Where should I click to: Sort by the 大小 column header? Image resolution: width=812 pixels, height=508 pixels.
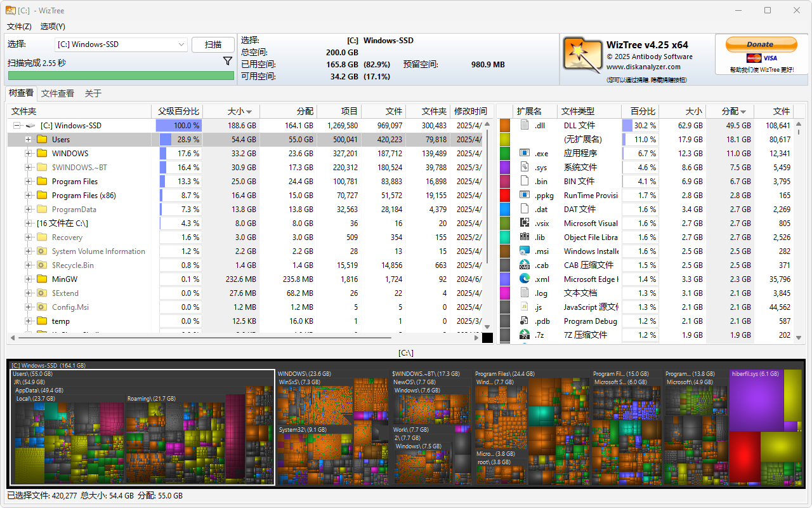[x=231, y=111]
